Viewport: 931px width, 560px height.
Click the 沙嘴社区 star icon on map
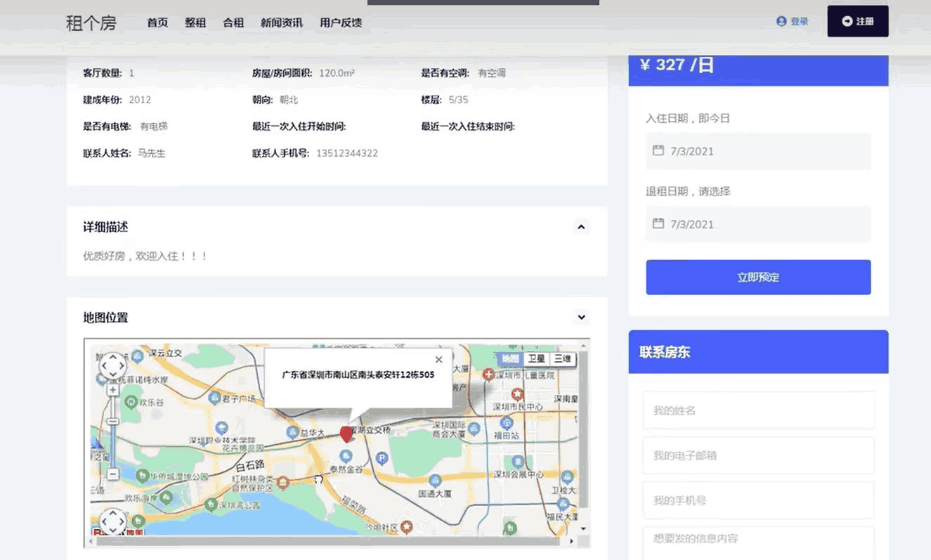pos(406,526)
